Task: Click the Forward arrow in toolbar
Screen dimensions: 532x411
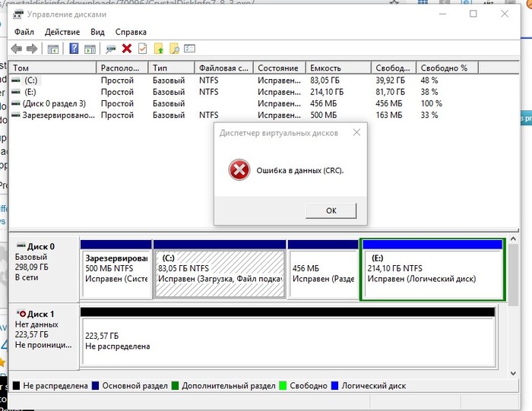Action: [32, 49]
